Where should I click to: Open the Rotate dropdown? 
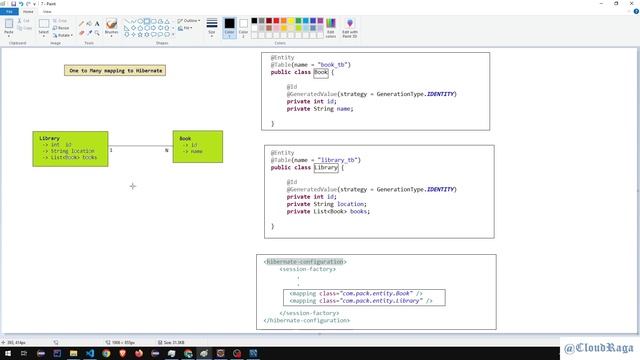click(62, 35)
